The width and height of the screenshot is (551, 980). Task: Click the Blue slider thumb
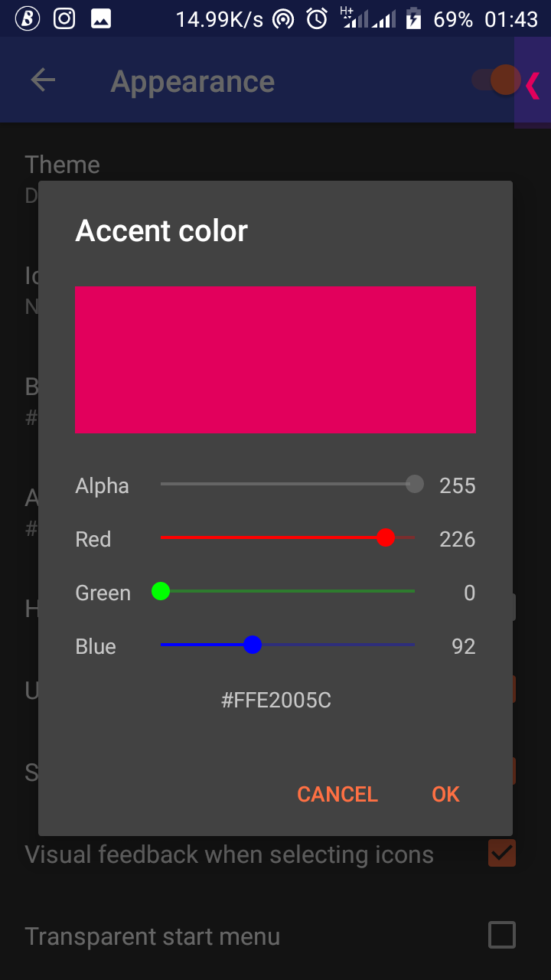tap(253, 645)
